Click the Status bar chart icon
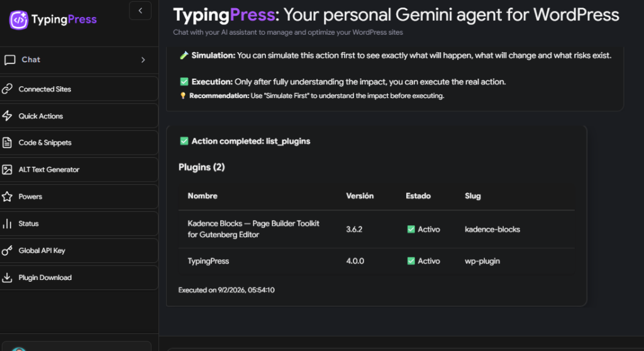The image size is (644, 351). (8, 224)
